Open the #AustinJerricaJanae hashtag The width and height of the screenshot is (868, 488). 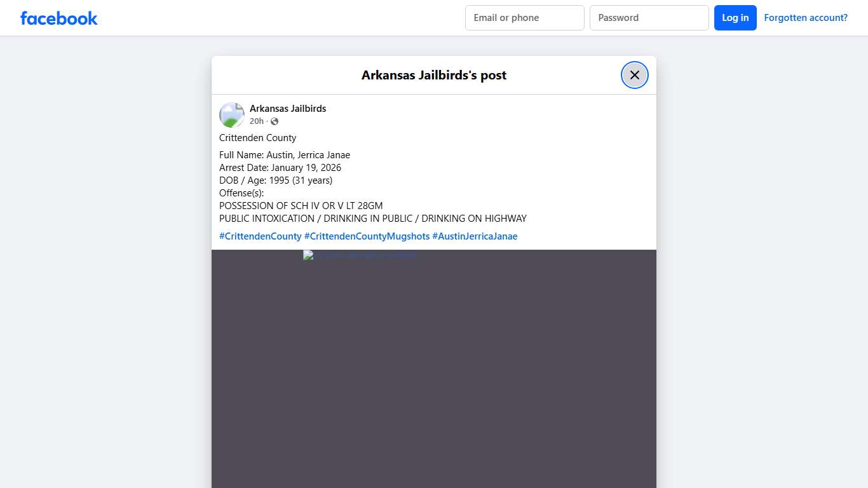pos(475,236)
